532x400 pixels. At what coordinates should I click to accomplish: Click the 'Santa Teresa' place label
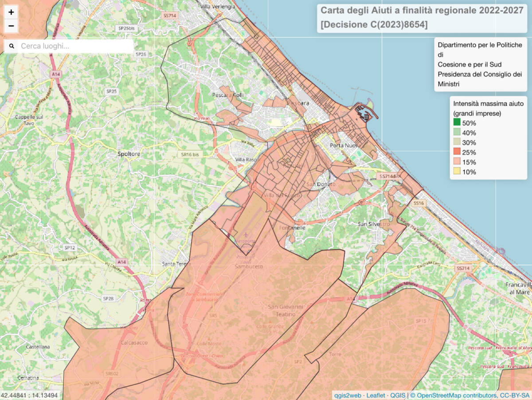point(176,264)
